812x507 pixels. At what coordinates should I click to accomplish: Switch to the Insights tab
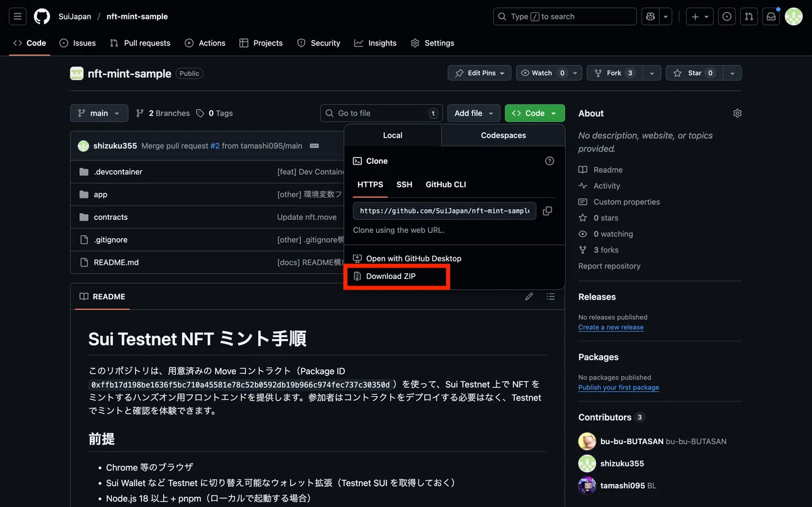coord(376,43)
